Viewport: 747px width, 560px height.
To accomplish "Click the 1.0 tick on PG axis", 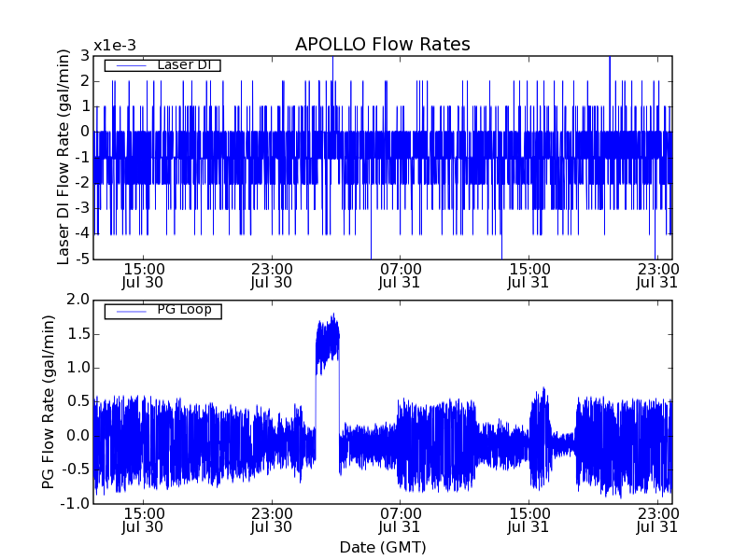I will point(78,368).
